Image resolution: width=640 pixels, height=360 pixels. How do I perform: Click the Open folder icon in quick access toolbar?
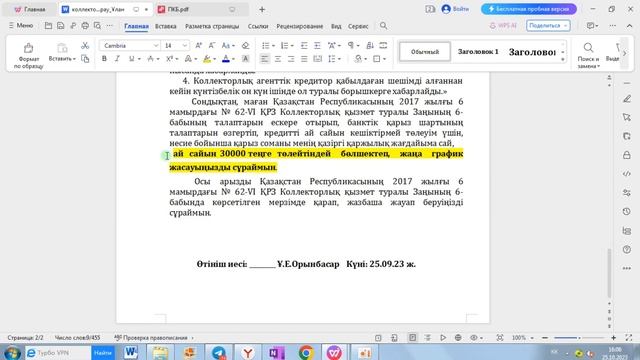tap(48, 26)
